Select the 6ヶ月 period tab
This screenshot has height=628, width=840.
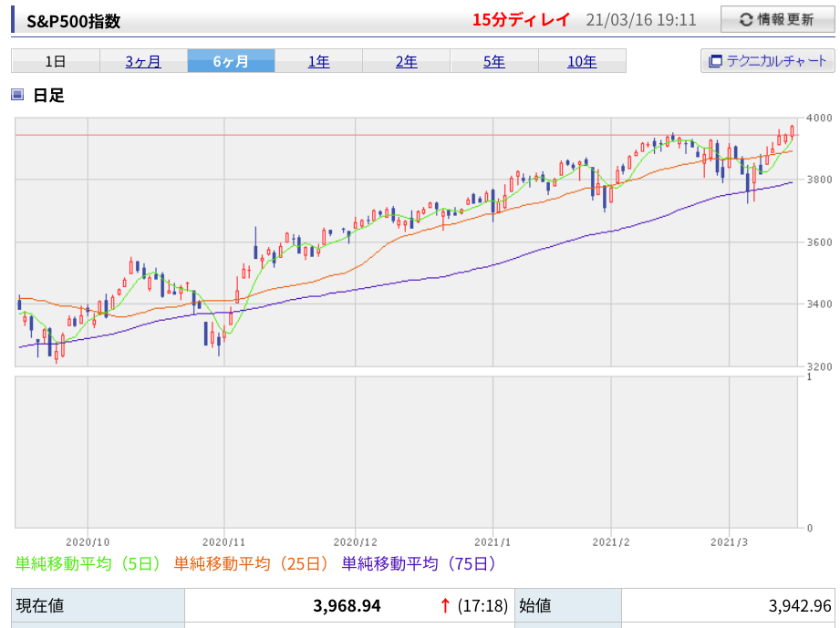[x=231, y=61]
